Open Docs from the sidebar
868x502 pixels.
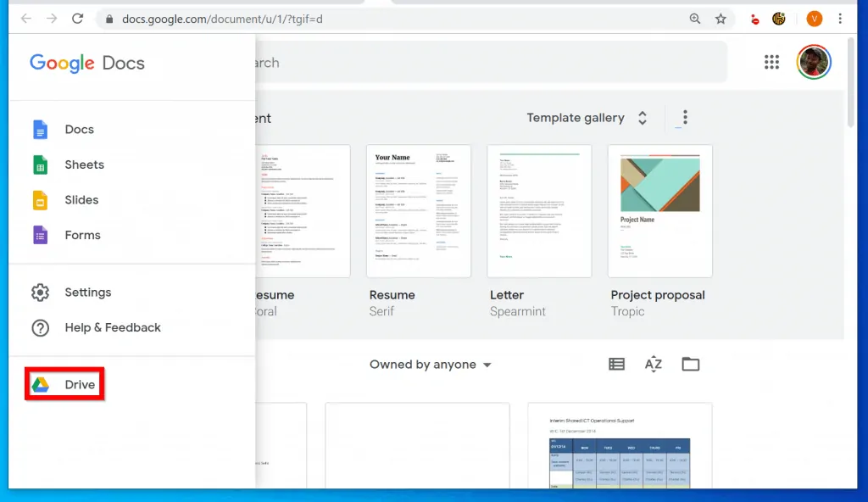coord(79,129)
